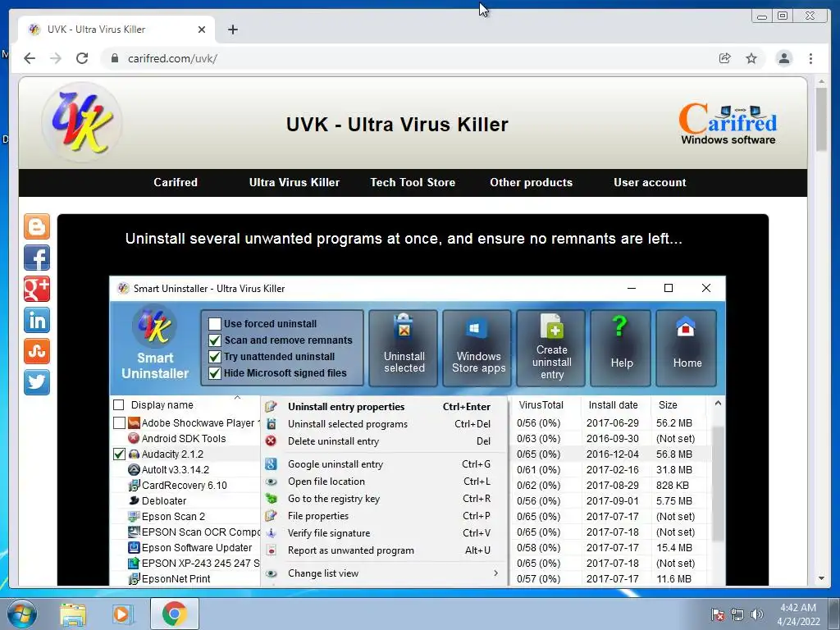The width and height of the screenshot is (840, 630).
Task: Click the share page icon in address bar
Action: pos(725,58)
